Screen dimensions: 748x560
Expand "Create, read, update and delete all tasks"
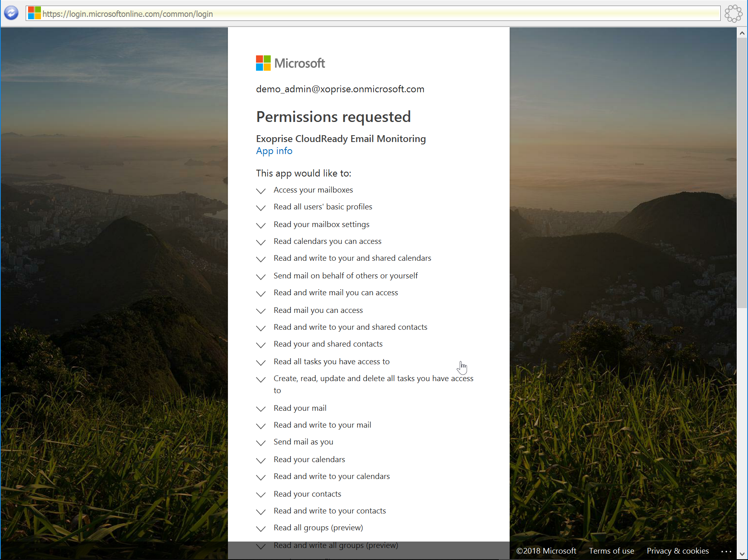(x=261, y=379)
